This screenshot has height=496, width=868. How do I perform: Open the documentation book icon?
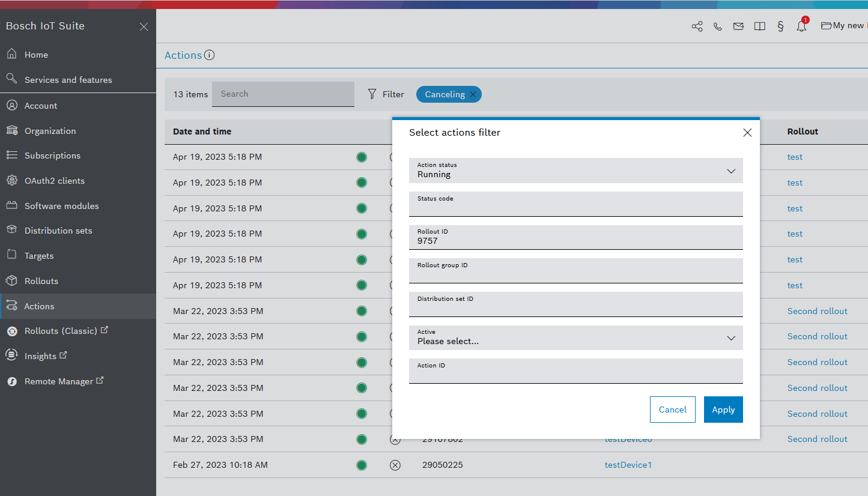click(x=759, y=26)
